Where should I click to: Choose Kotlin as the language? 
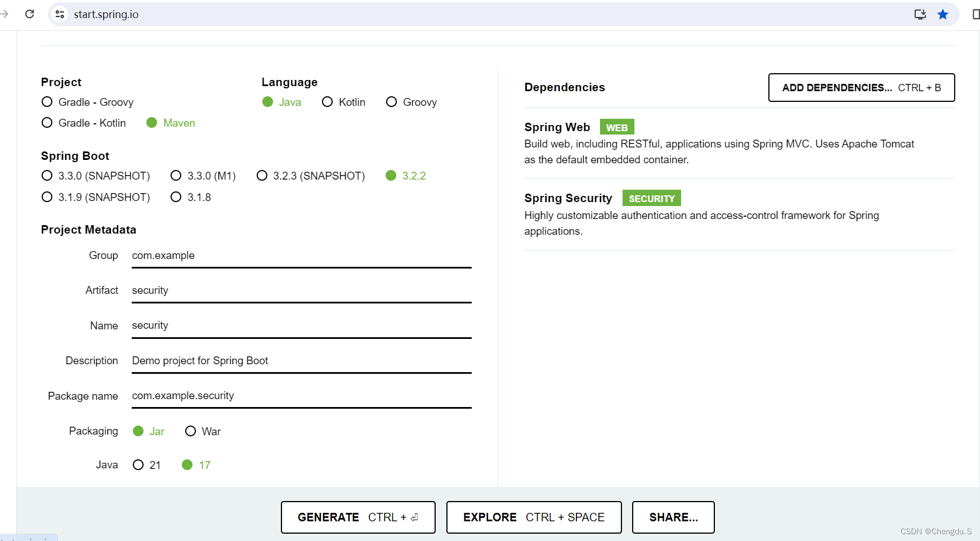tap(343, 102)
